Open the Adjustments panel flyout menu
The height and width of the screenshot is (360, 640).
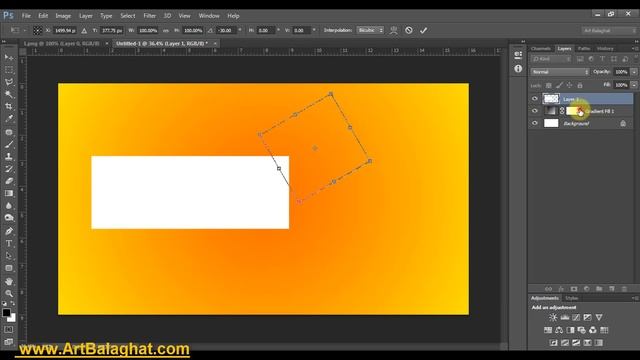pos(635,298)
